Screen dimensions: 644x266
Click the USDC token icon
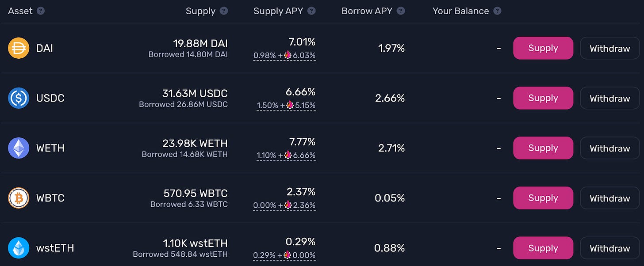coord(19,98)
